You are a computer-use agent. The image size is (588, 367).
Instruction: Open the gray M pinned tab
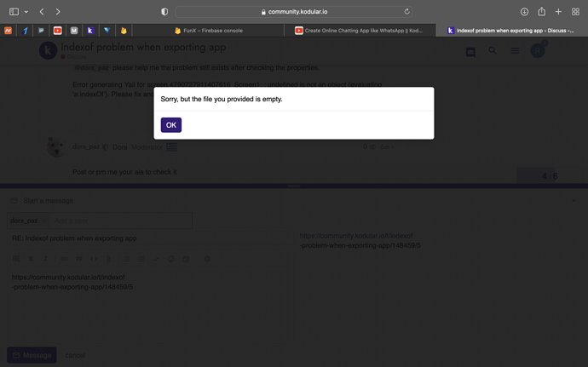click(x=74, y=31)
